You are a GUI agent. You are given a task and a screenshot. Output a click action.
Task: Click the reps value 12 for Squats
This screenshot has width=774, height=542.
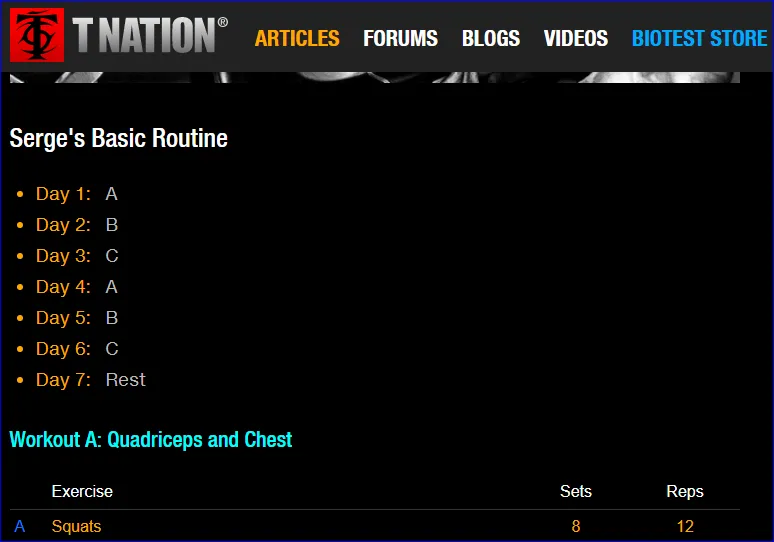point(685,527)
